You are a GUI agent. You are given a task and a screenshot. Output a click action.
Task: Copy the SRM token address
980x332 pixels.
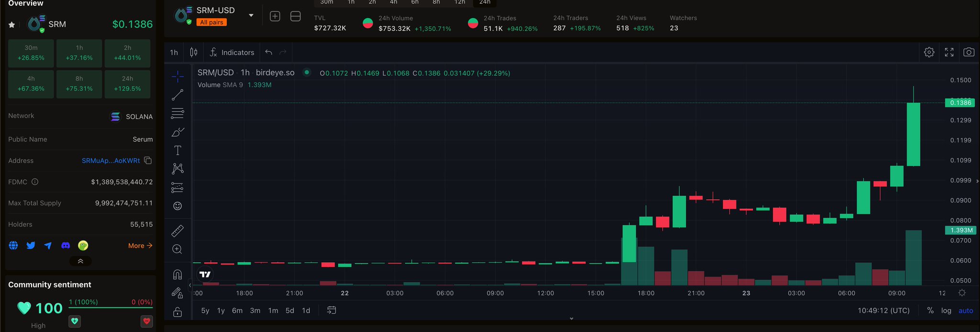point(148,160)
